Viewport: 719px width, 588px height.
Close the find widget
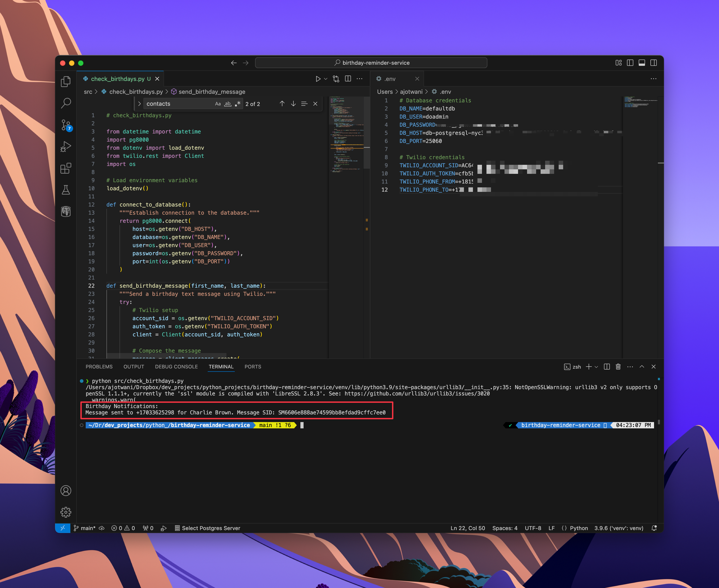click(315, 104)
